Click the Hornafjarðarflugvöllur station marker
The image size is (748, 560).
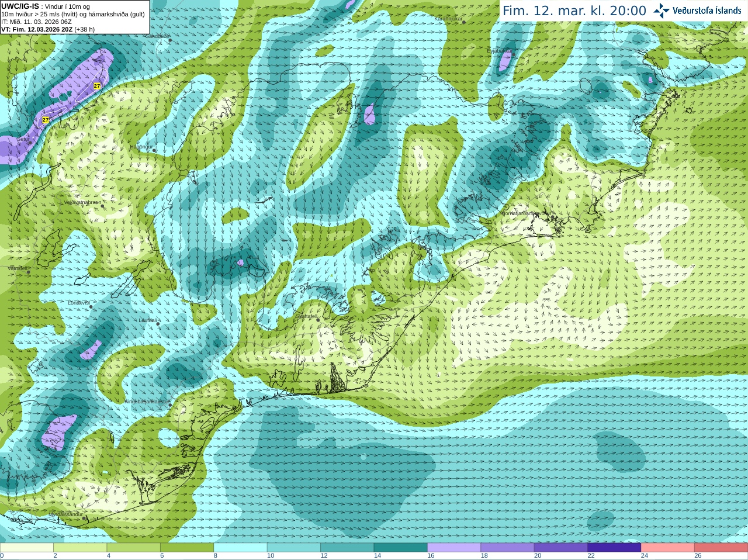coord(553,217)
